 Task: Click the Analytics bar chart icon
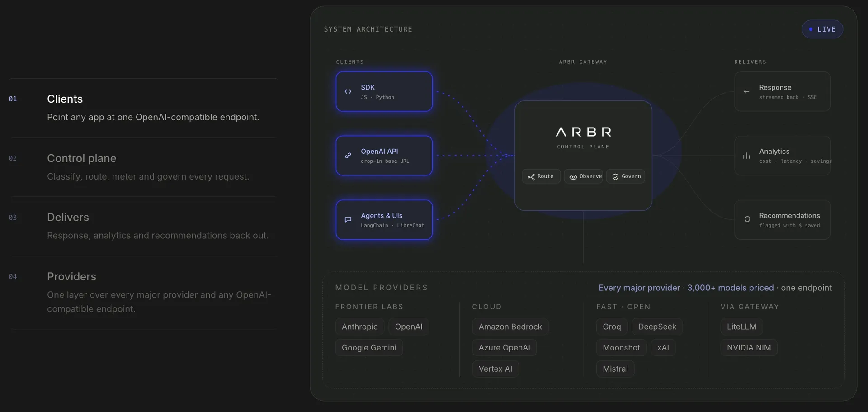pyautogui.click(x=746, y=156)
